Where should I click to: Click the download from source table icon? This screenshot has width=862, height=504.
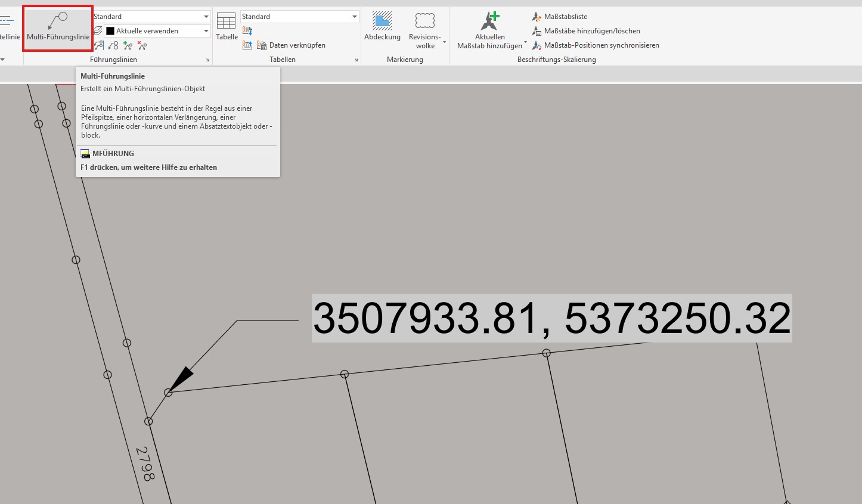click(247, 31)
